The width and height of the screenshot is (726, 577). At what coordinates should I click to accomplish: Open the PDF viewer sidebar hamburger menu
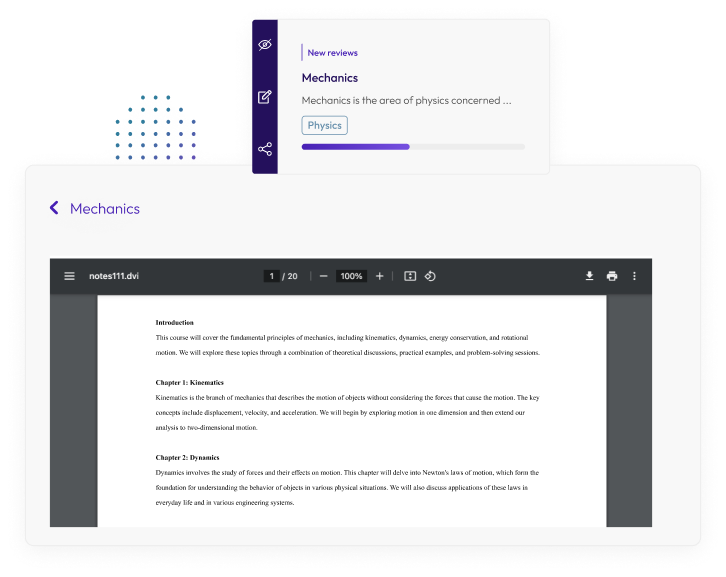coord(69,276)
